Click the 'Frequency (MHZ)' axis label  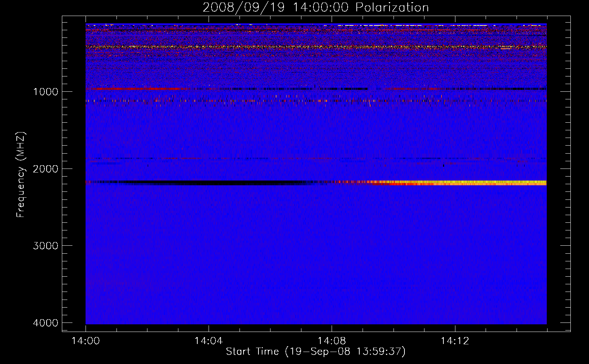coord(21,175)
